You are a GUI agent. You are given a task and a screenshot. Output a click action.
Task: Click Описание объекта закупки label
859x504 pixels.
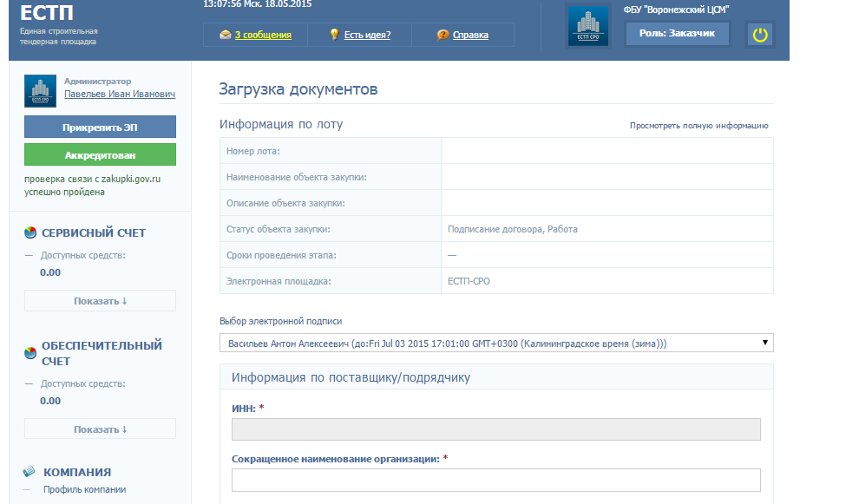coord(285,203)
